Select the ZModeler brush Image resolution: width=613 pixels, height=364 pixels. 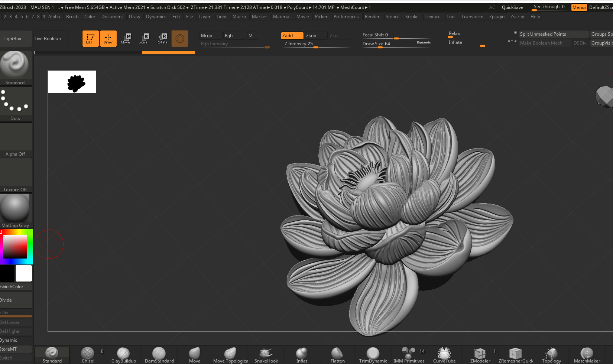(480, 355)
